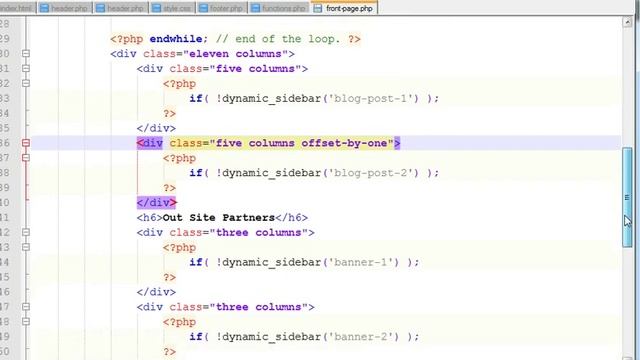Image resolution: width=640 pixels, height=360 pixels.
Task: Collapse the PHP block fold above banner-2
Action: pyautogui.click(x=26, y=322)
